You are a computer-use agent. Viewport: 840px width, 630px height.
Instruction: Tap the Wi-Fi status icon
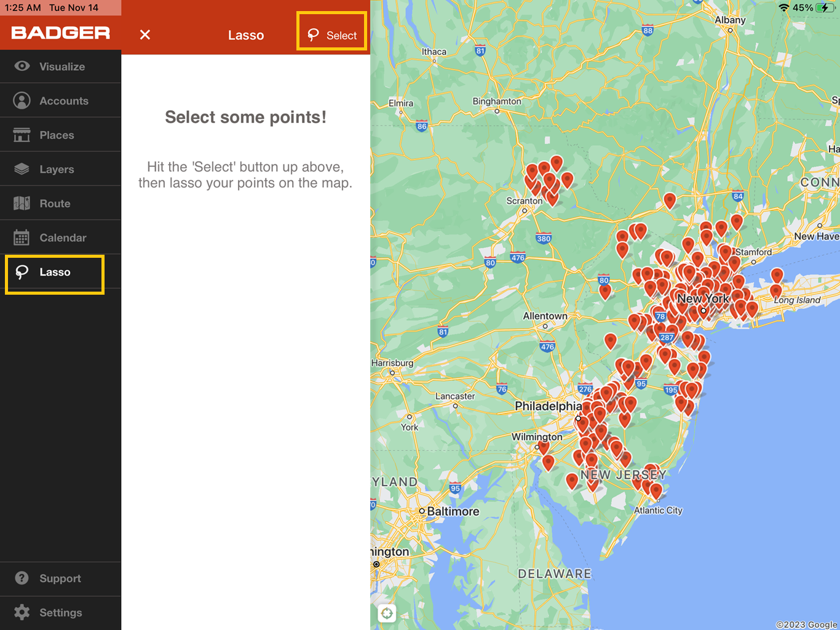(784, 8)
